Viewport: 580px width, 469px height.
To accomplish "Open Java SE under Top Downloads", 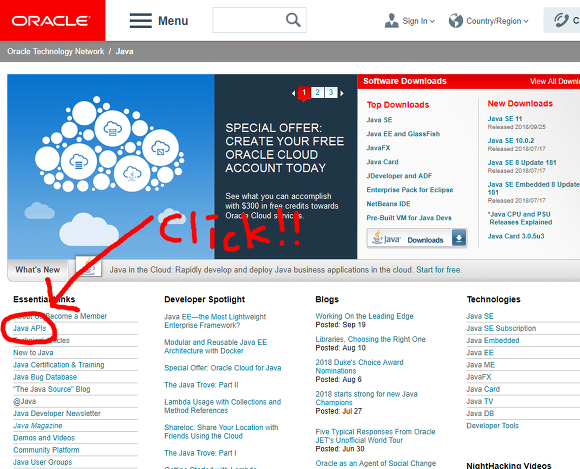I will [379, 120].
